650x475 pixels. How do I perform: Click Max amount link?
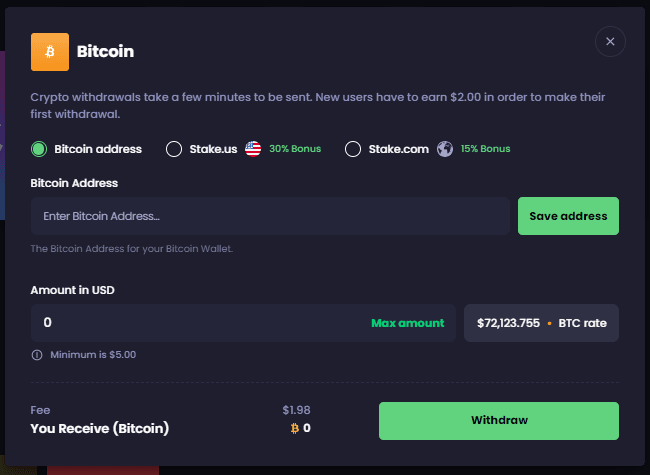[x=407, y=323]
